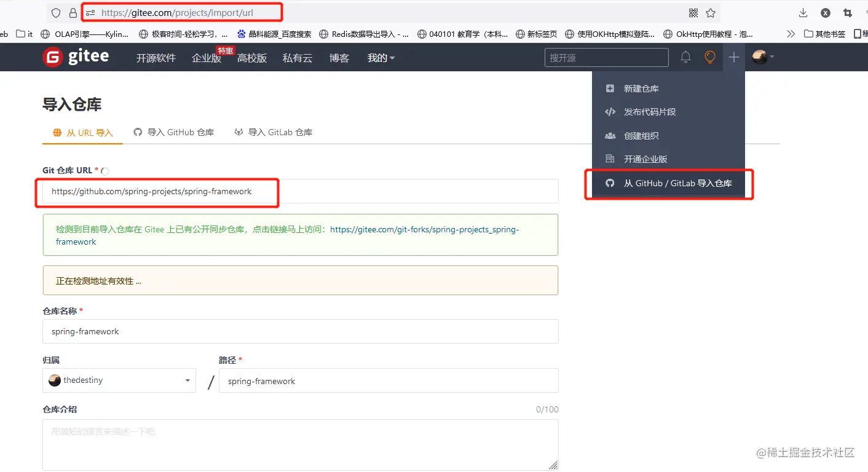Go to 高校版 in navigation

tap(252, 58)
